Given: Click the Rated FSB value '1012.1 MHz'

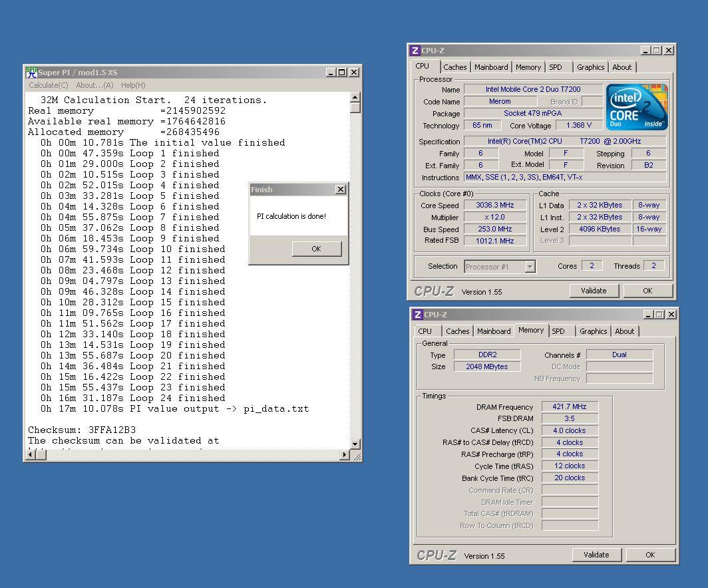Looking at the screenshot, I should coord(495,241).
